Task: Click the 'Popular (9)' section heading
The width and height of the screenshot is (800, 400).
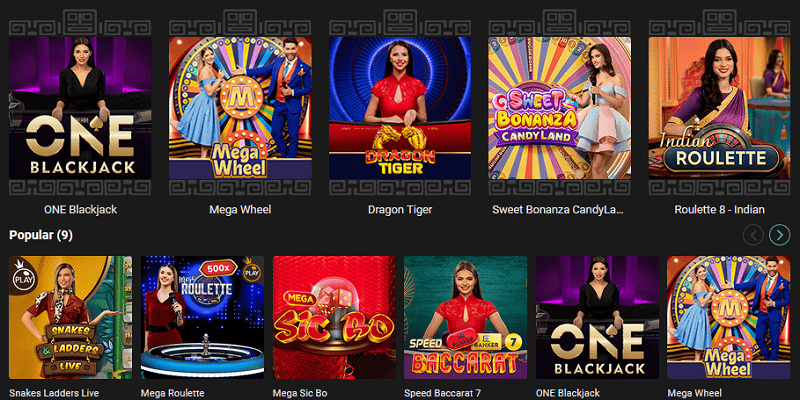Action: (41, 235)
